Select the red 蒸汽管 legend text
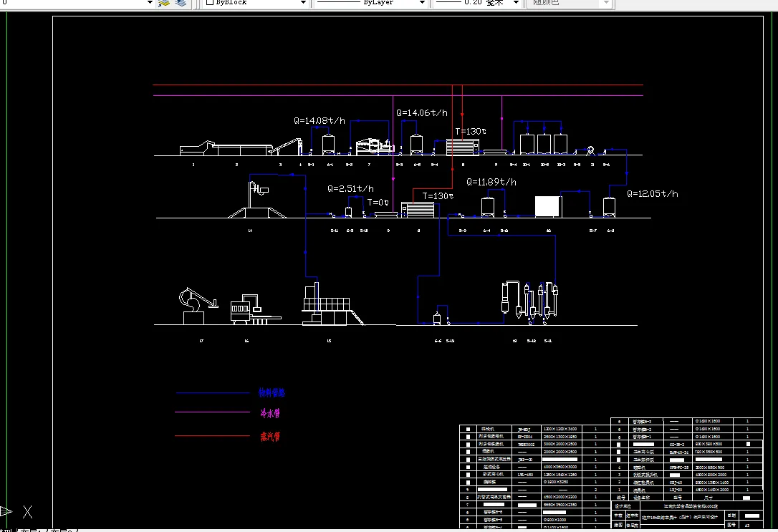 point(270,436)
